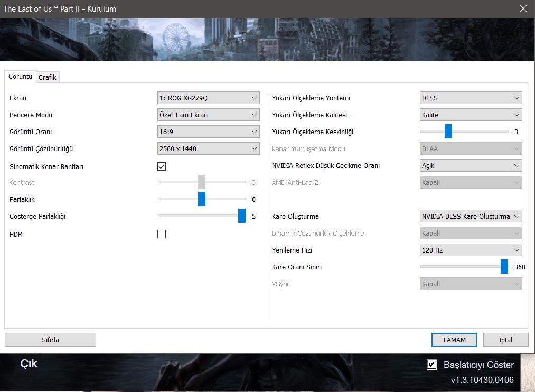The height and width of the screenshot is (392, 535).
Task: Click the Sinematik Kenar Bantları label
Action: coord(46,167)
